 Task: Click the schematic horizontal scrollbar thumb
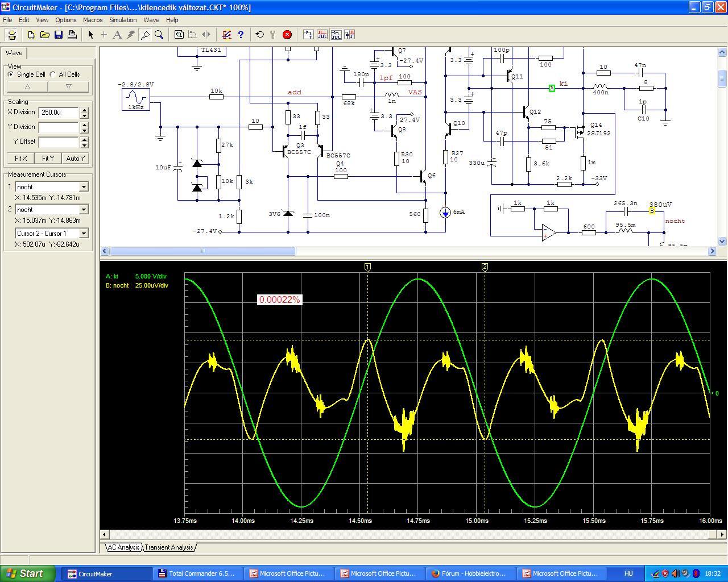coord(202,251)
